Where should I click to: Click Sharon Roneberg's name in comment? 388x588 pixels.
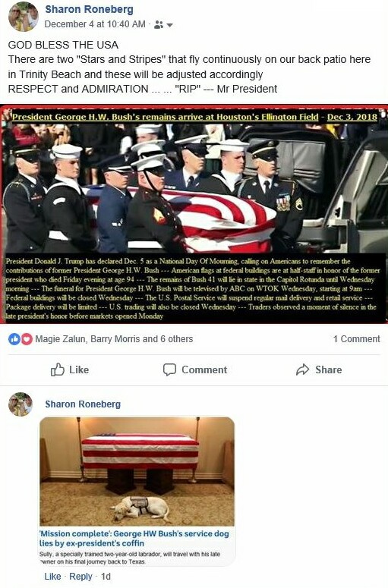tap(83, 404)
